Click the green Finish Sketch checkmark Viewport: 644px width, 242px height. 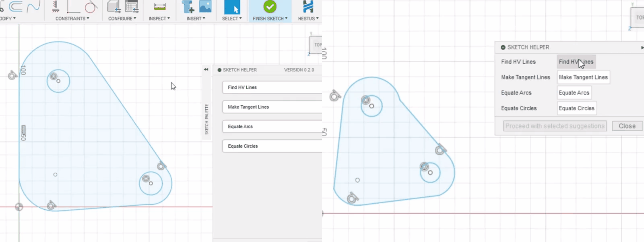(x=270, y=6)
